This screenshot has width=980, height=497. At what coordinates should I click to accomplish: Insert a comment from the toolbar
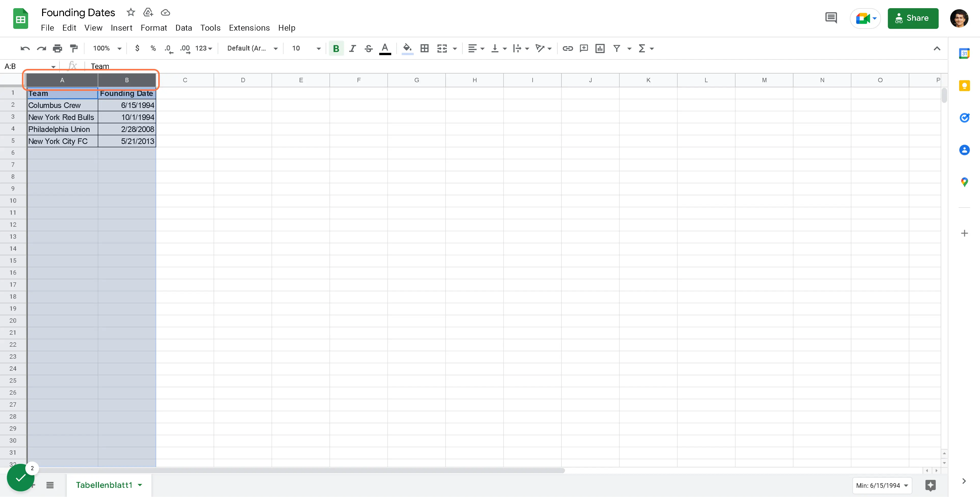(x=584, y=48)
